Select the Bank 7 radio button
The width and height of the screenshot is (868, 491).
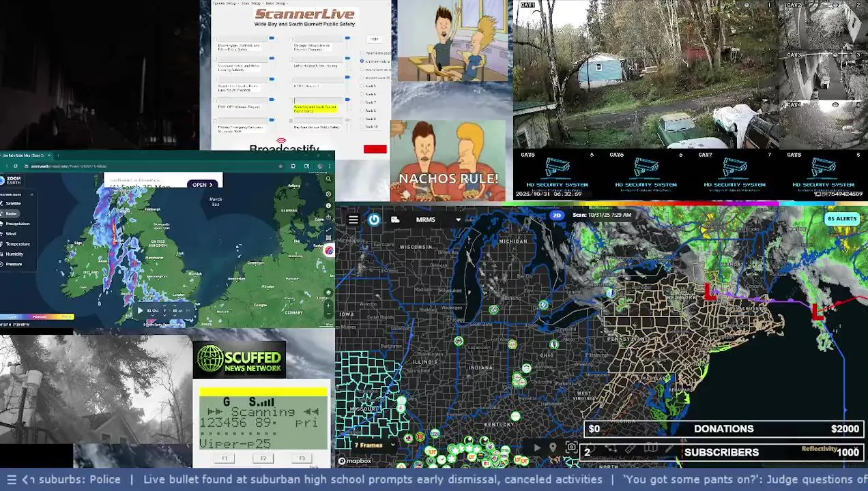coord(362,102)
